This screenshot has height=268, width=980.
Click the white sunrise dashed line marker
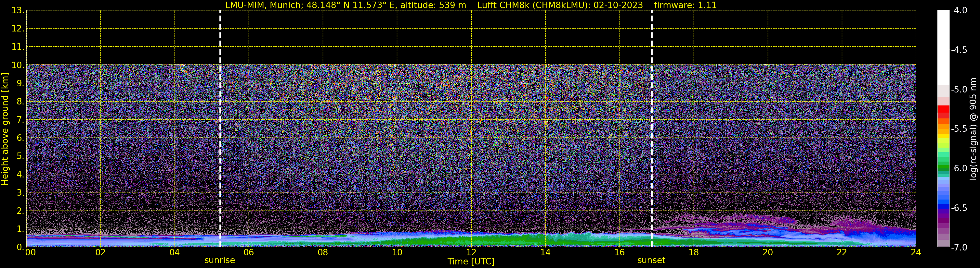click(220, 129)
